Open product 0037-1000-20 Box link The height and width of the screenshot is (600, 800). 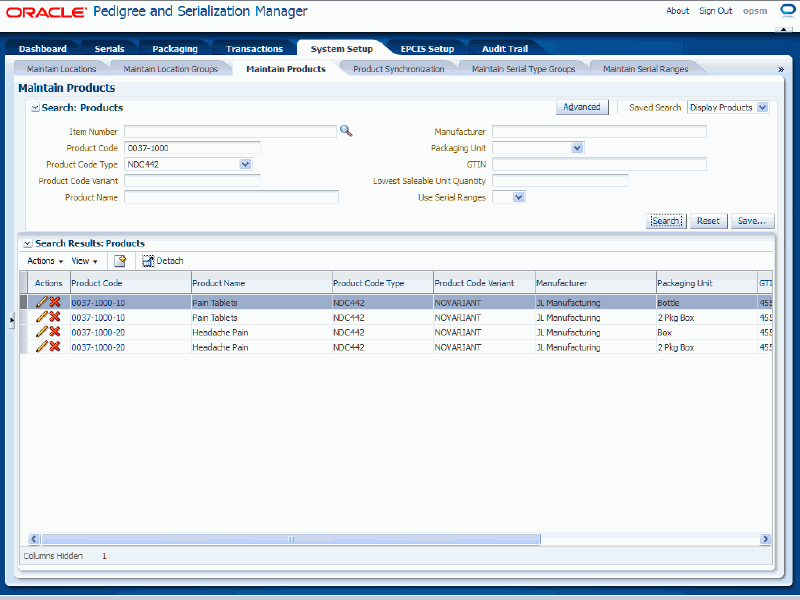[98, 332]
